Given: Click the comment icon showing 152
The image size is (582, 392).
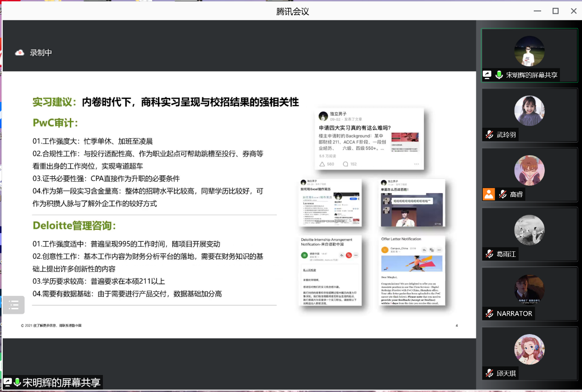Looking at the screenshot, I should (345, 164).
